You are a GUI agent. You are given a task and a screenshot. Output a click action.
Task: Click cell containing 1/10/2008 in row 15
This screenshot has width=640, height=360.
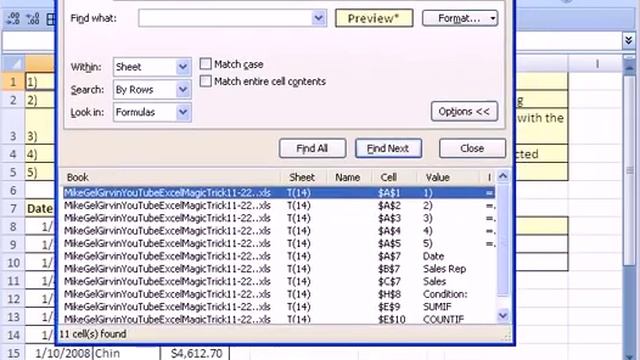tap(59, 353)
